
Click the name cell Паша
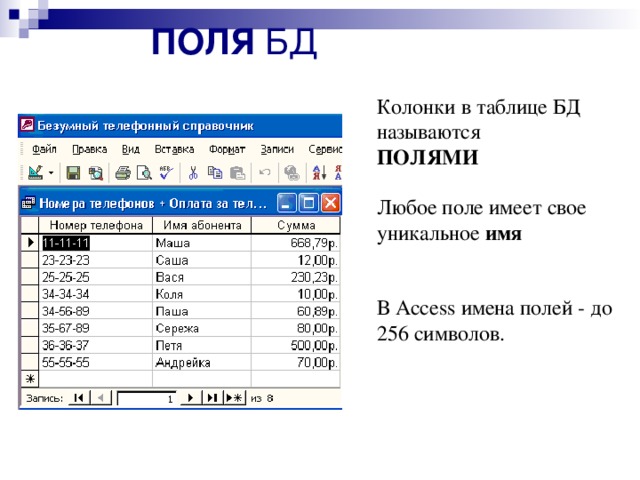[x=202, y=311]
